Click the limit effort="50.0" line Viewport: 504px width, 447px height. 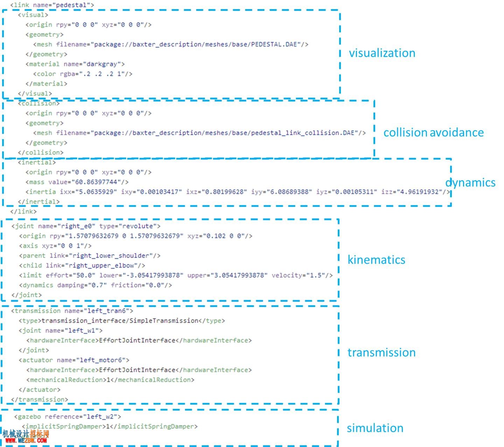(176, 275)
